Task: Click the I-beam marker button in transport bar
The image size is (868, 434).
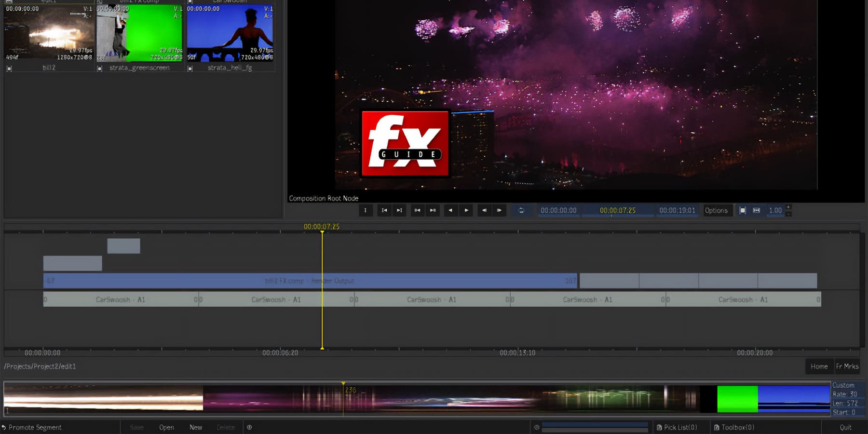Action: (366, 210)
